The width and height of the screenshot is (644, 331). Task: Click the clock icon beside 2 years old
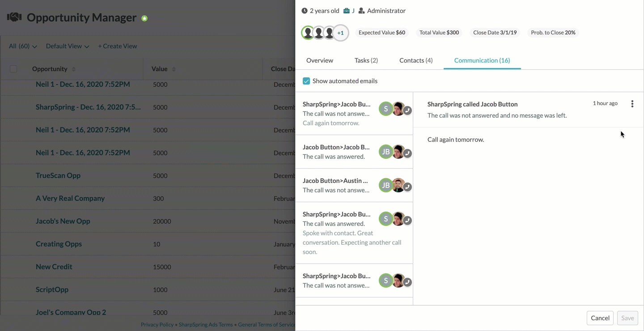pyautogui.click(x=305, y=11)
